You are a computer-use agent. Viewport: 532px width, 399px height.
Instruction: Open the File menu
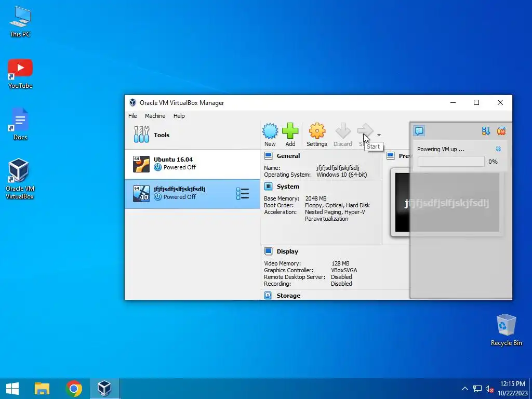point(132,116)
